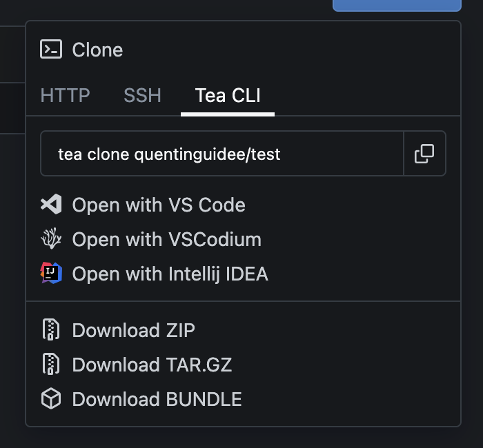The height and width of the screenshot is (448, 483).
Task: Click the VSCodium logo icon
Action: 51,238
